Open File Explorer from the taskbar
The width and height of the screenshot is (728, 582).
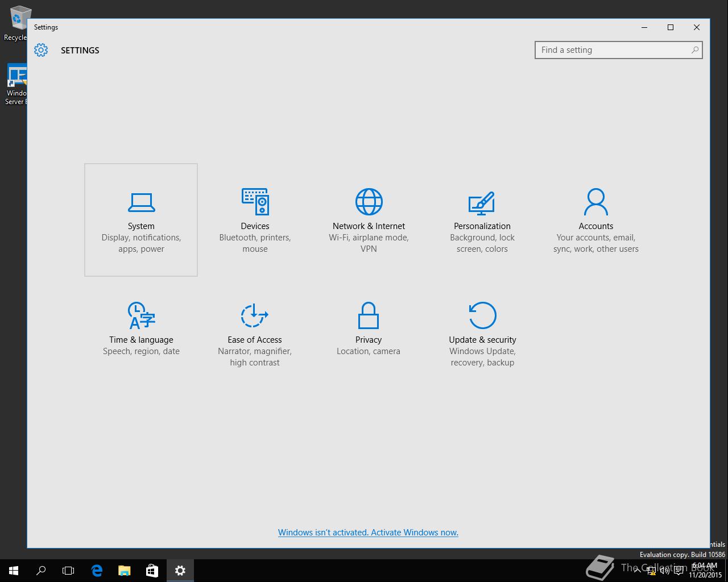click(124, 571)
